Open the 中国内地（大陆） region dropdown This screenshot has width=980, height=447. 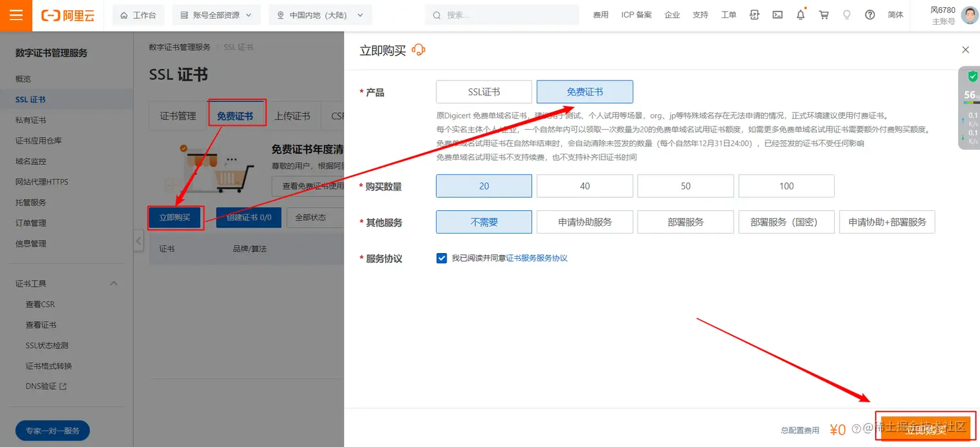[x=320, y=15]
